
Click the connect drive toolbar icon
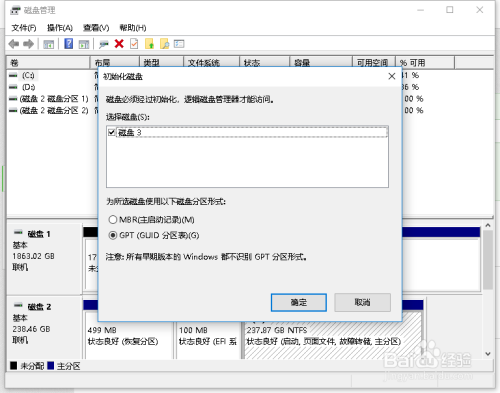click(x=104, y=44)
